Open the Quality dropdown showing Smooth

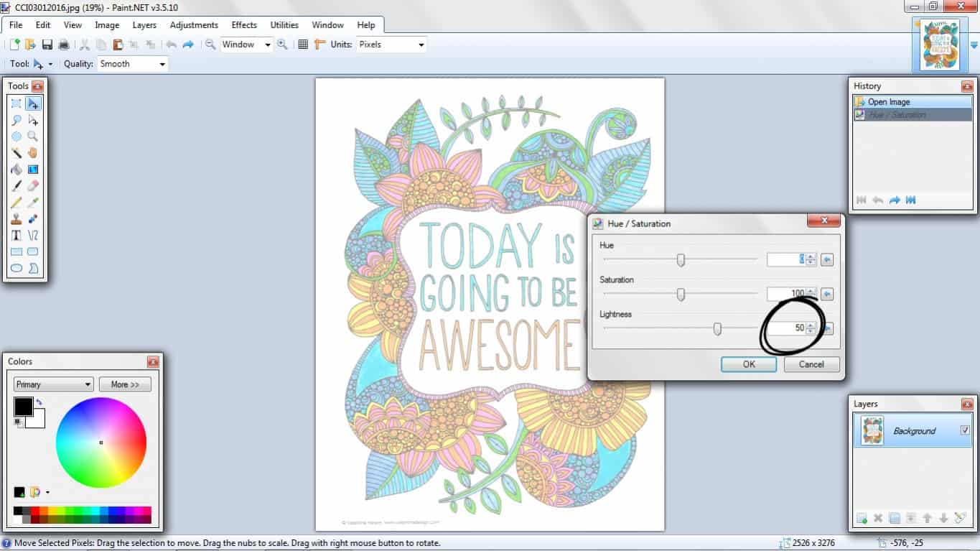click(132, 63)
